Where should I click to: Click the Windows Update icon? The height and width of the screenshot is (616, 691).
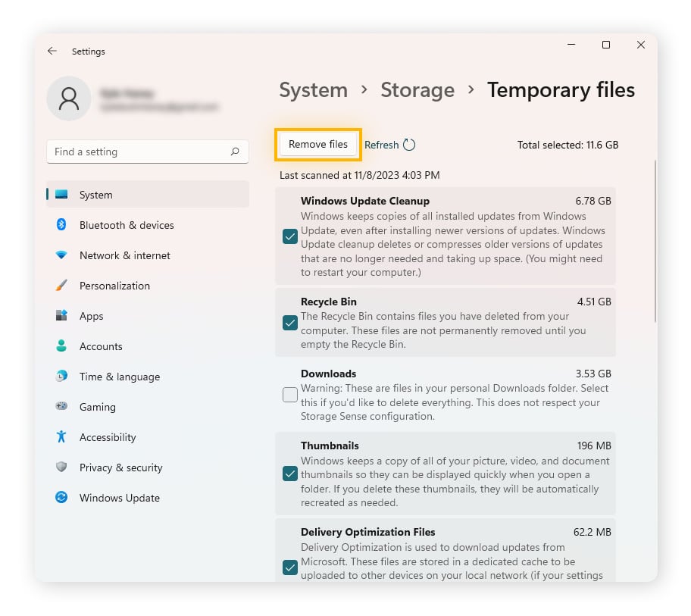61,498
